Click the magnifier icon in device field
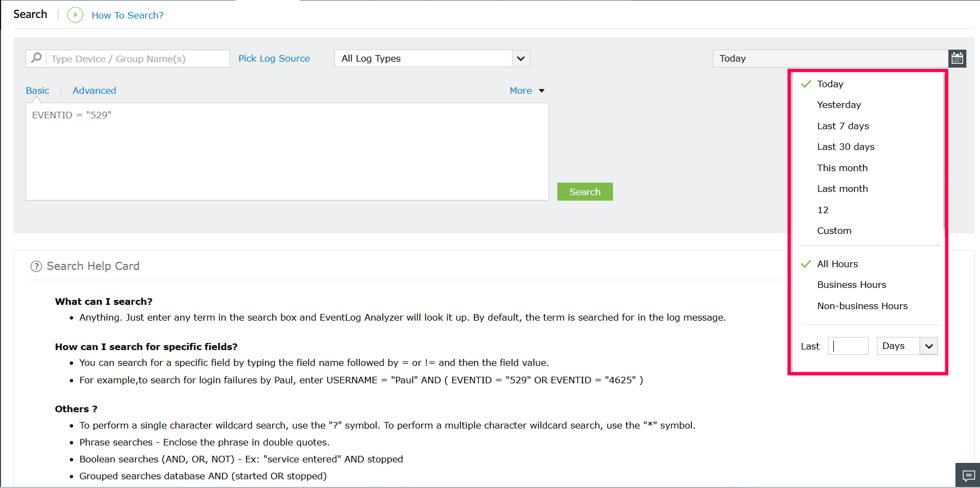The width and height of the screenshot is (980, 488). (37, 58)
